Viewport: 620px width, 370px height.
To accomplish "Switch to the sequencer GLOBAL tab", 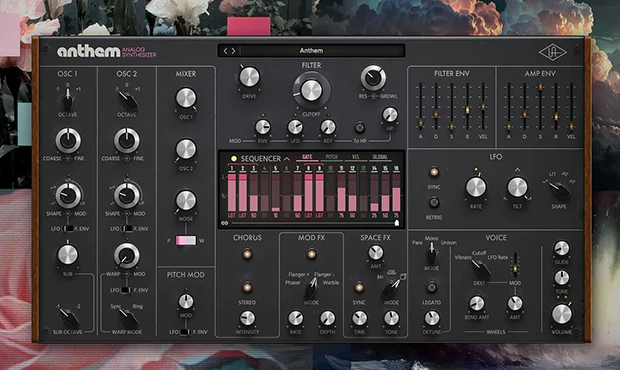I will coord(380,157).
